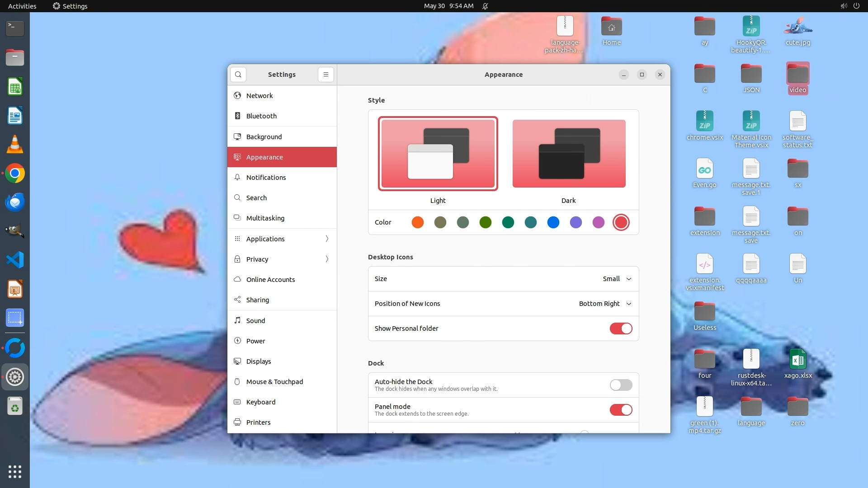
Task: Turn off Panel mode toggle
Action: tap(621, 410)
